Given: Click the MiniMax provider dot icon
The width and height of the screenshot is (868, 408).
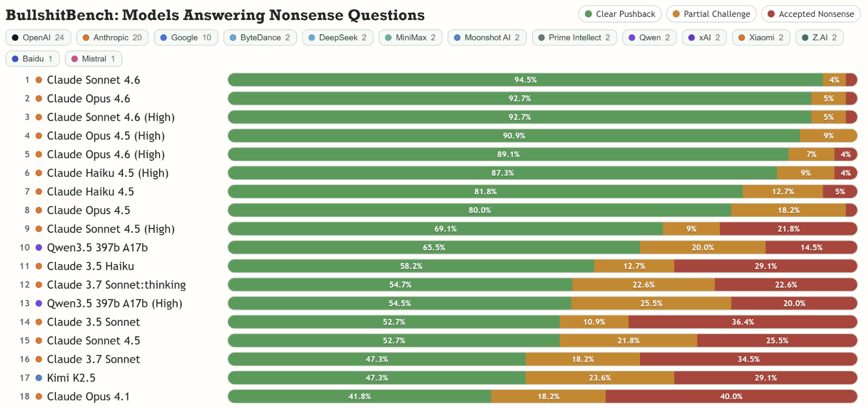Looking at the screenshot, I should pos(389,38).
